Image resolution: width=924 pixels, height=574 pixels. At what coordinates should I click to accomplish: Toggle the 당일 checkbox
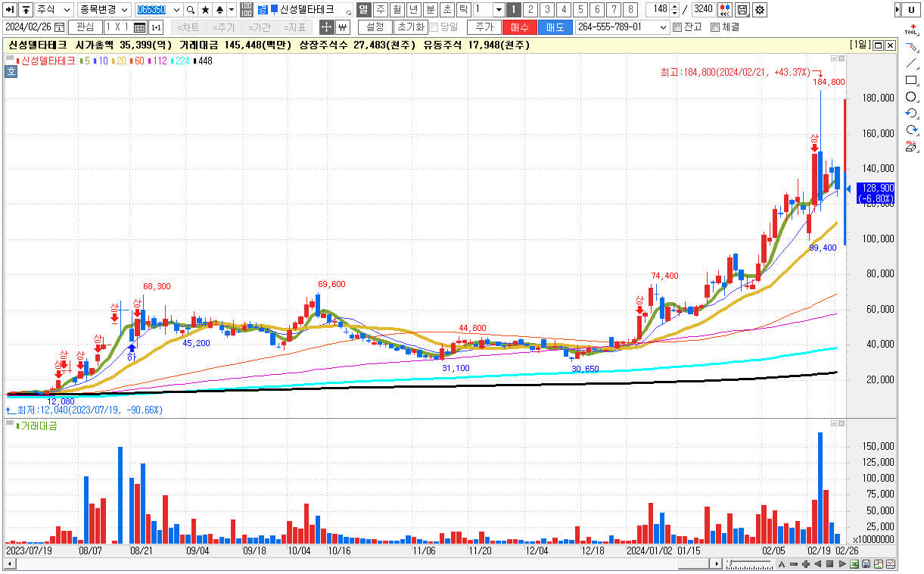point(434,27)
